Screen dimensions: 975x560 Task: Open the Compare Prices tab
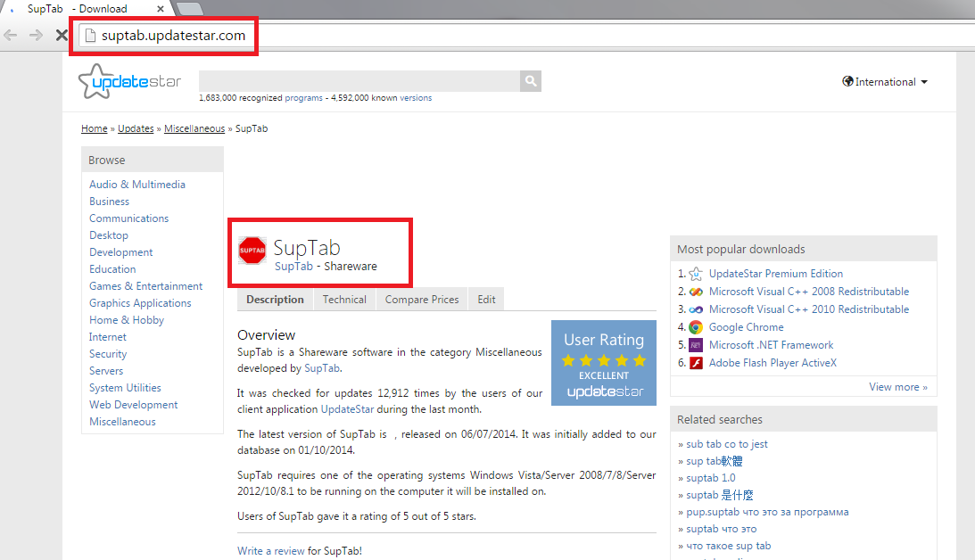tap(422, 300)
